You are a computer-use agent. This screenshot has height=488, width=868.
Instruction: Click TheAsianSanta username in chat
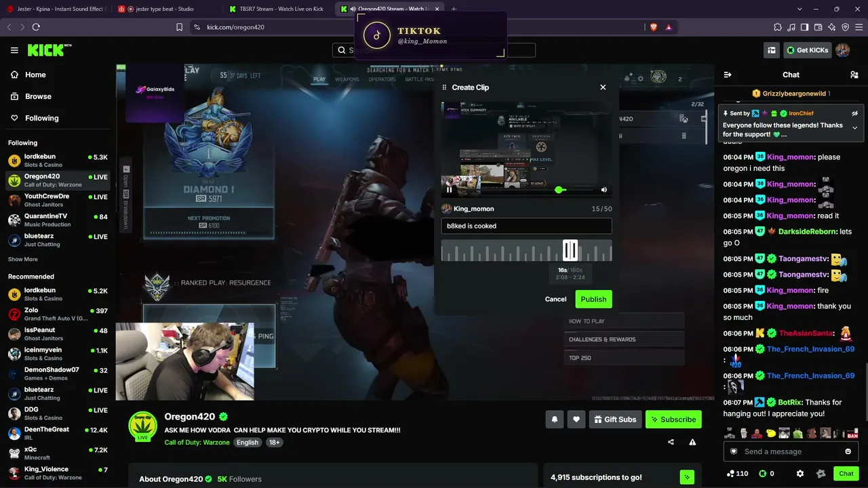(x=805, y=333)
